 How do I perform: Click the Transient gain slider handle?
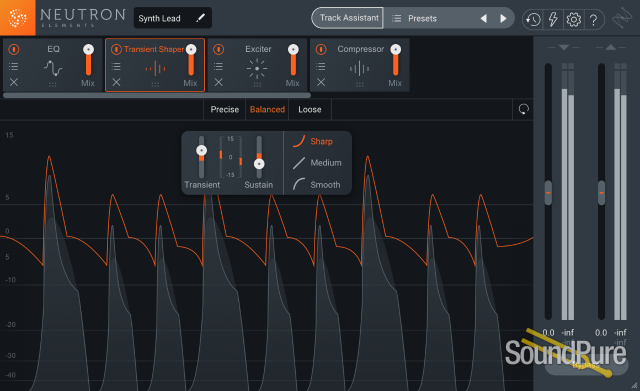[x=201, y=151]
